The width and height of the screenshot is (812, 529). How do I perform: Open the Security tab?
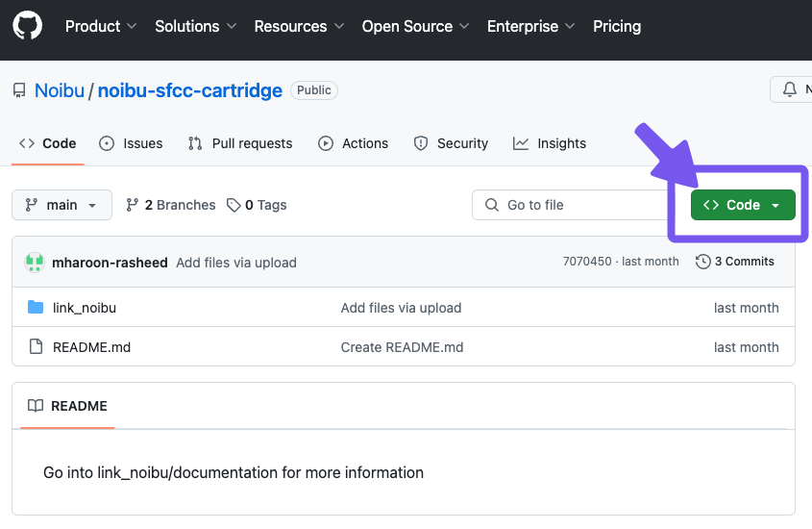[x=451, y=143]
